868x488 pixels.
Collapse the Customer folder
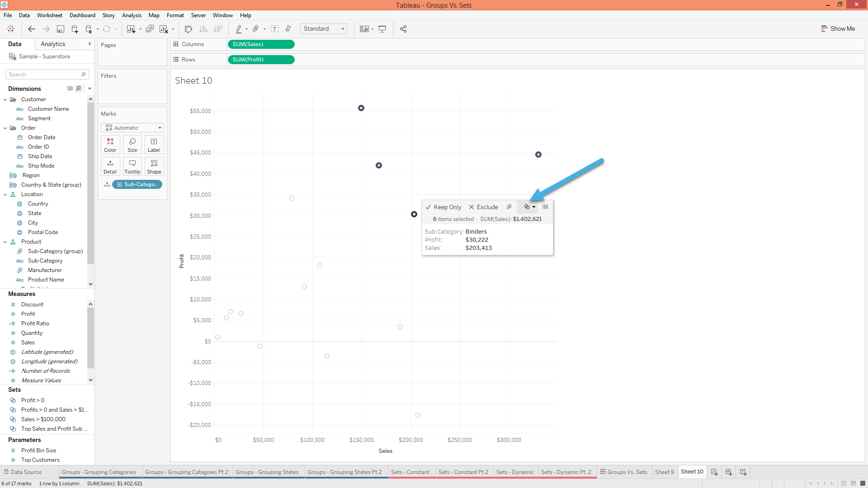point(5,99)
